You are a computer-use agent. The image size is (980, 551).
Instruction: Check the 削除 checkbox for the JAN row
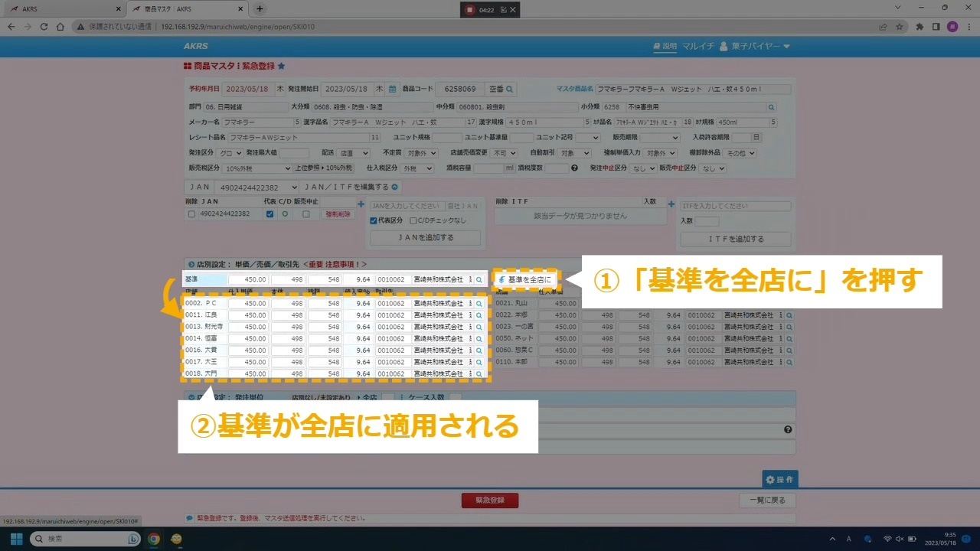pos(192,214)
